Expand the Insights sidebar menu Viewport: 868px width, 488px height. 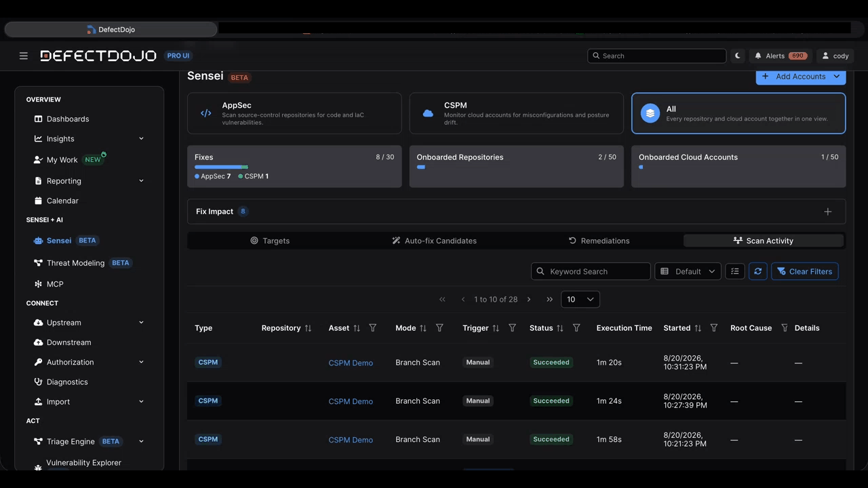(141, 139)
